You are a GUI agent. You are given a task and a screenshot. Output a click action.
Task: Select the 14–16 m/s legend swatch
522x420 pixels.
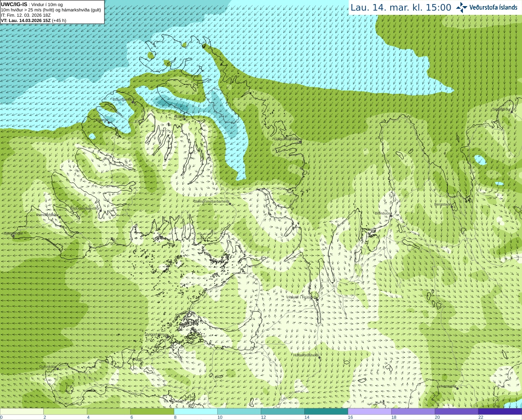[x=326, y=411]
